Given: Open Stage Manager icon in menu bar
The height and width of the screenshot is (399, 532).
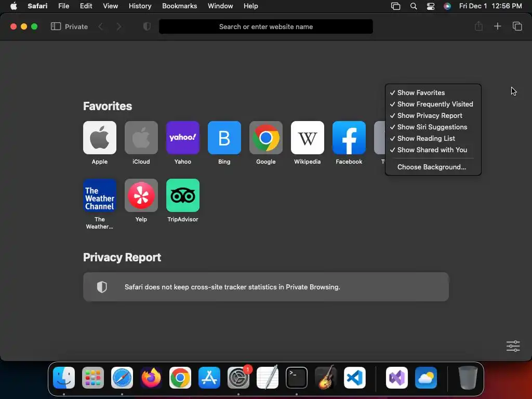Looking at the screenshot, I should [395, 6].
